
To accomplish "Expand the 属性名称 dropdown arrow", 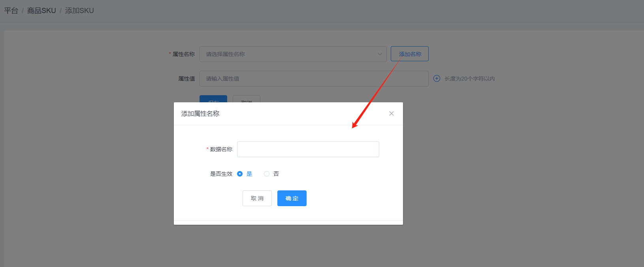I will [380, 54].
